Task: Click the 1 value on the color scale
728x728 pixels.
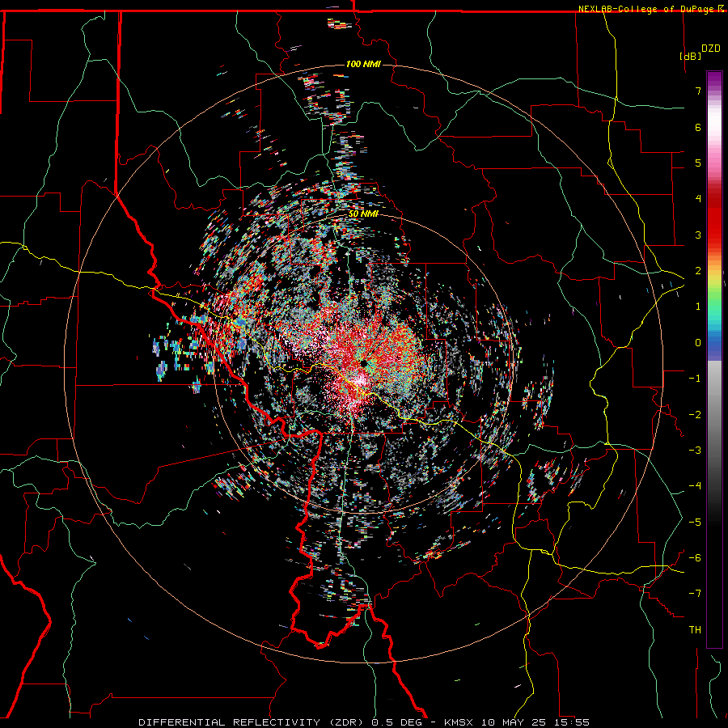Action: click(698, 307)
